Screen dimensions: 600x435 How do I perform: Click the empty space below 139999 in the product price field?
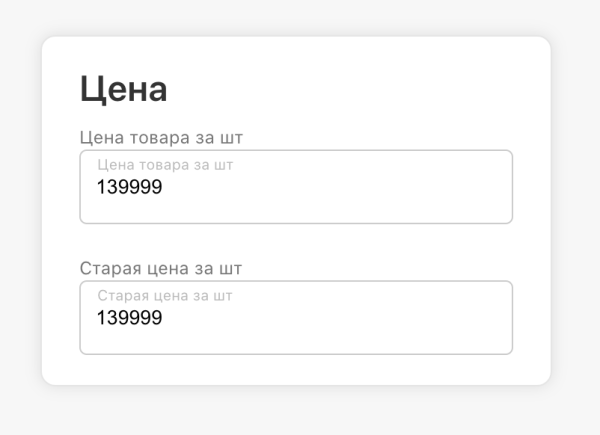click(129, 210)
